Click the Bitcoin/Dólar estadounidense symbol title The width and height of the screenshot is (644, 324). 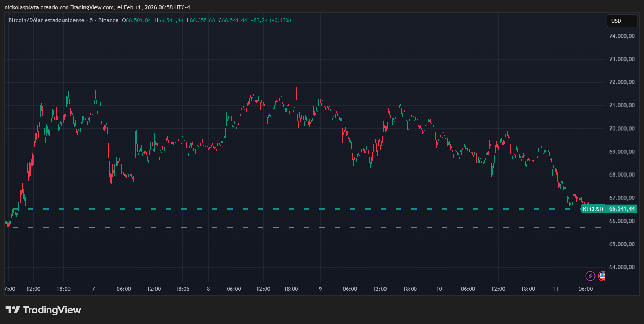[x=46, y=20]
